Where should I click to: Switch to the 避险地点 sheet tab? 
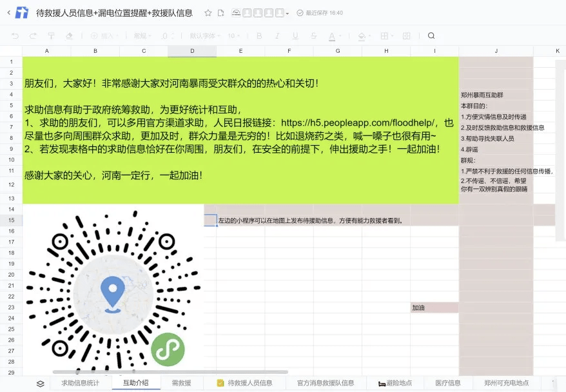point(395,383)
